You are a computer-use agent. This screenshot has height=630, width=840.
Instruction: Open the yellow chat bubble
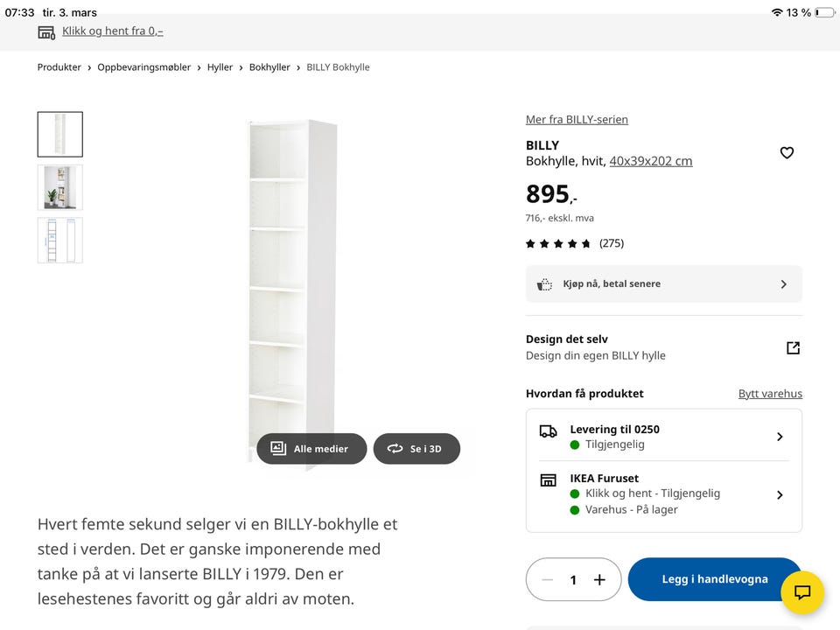[802, 593]
